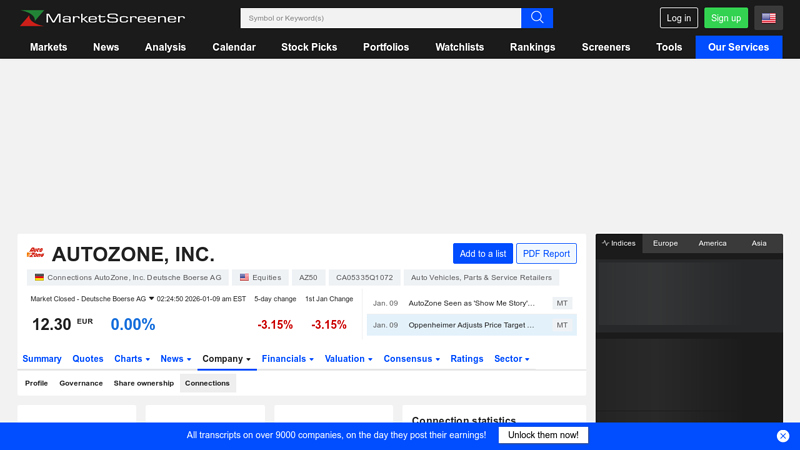
Task: Open the Watchlists menu
Action: pos(459,47)
